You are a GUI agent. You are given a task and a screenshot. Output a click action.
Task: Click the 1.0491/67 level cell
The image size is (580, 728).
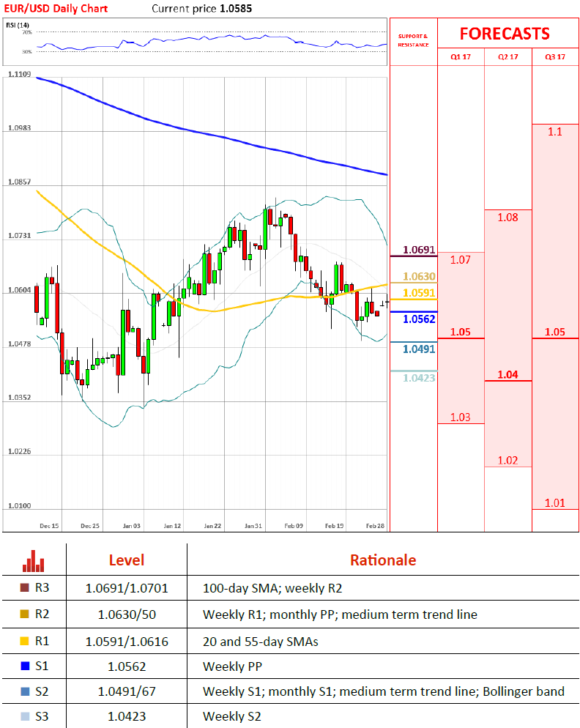(x=127, y=692)
